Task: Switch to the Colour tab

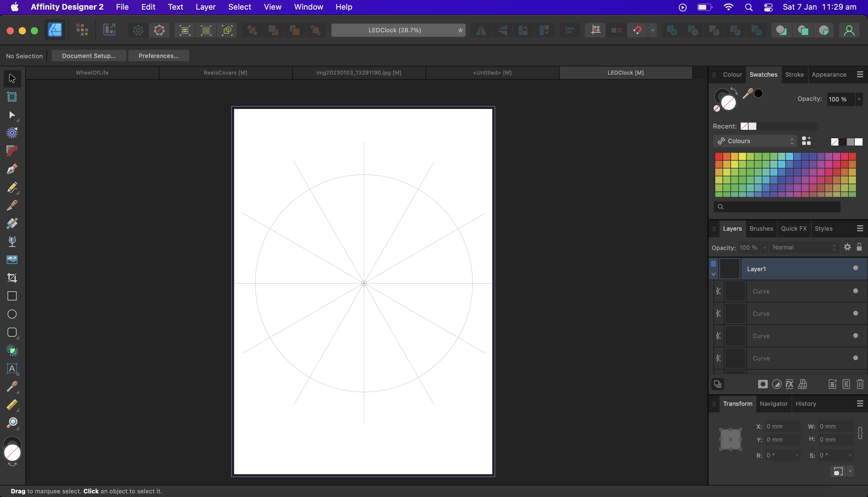Action: click(x=732, y=74)
